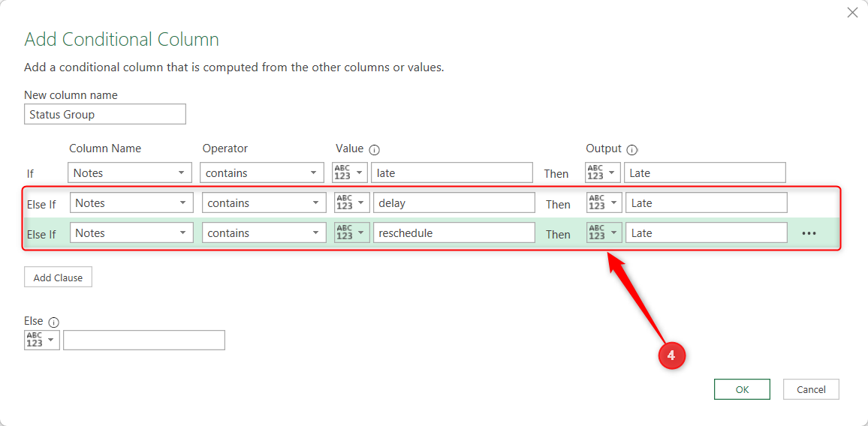Open value type selector for 'late' row

350,173
